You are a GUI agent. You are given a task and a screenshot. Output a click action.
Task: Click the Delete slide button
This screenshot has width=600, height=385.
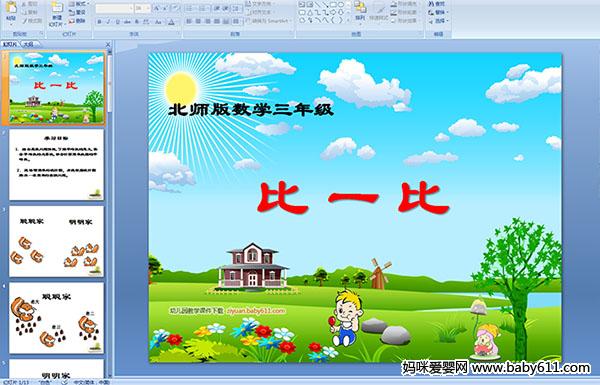coord(77,21)
